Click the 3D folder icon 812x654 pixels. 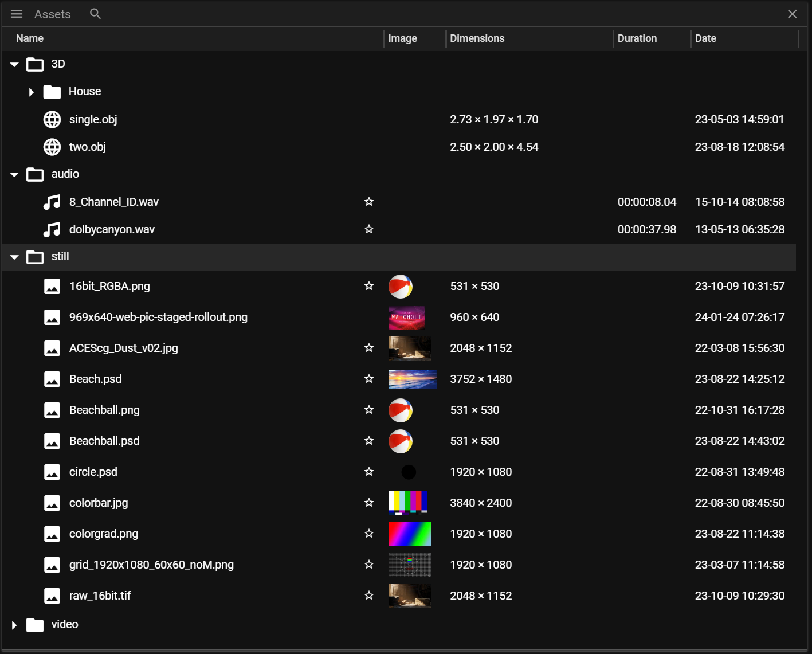tap(35, 64)
